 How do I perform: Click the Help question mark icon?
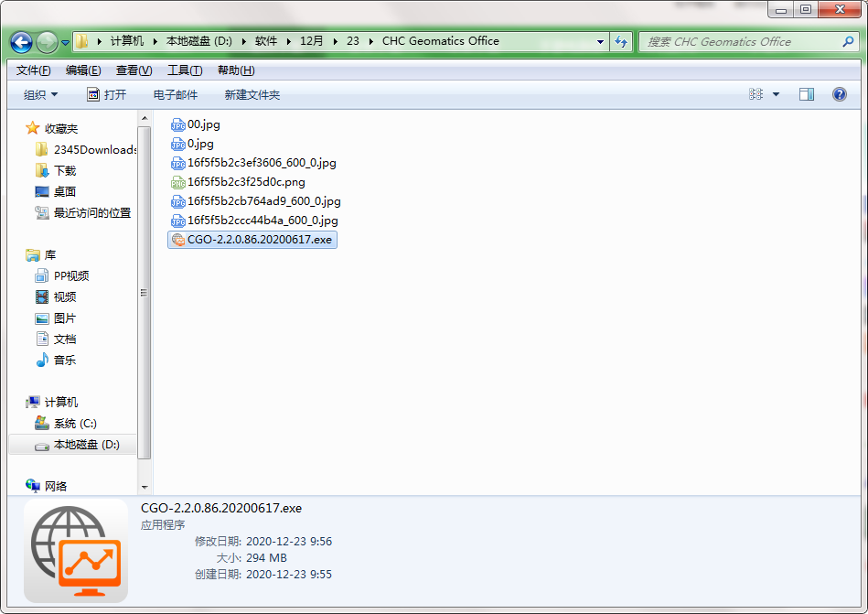click(839, 93)
